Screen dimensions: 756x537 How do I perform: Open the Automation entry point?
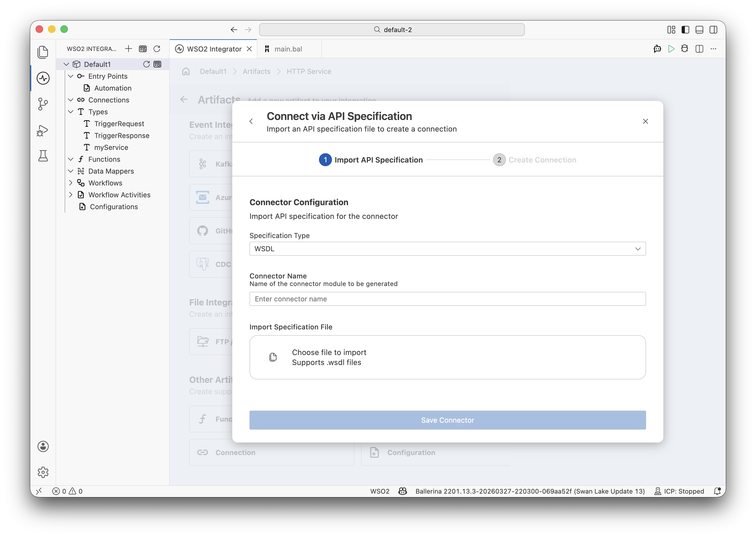[x=113, y=88]
